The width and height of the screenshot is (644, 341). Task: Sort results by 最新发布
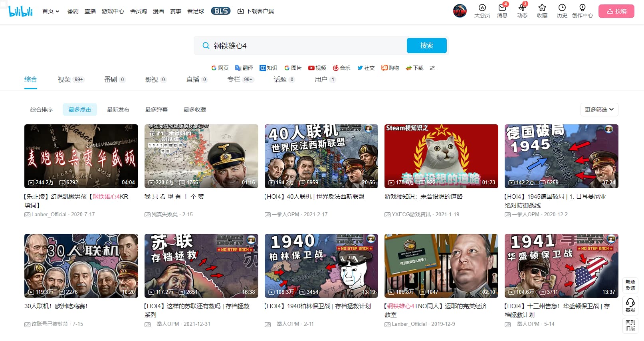118,110
